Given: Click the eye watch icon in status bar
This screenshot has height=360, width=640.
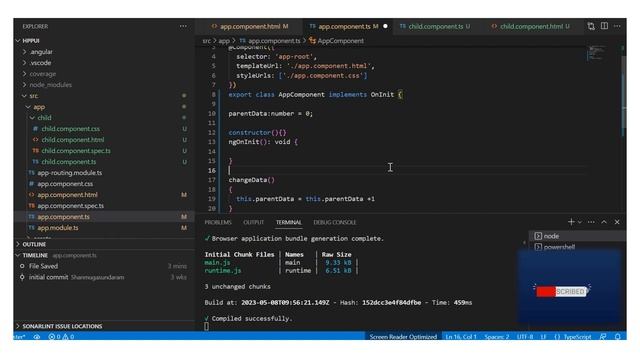Looking at the screenshot, I should click(x=37, y=337).
